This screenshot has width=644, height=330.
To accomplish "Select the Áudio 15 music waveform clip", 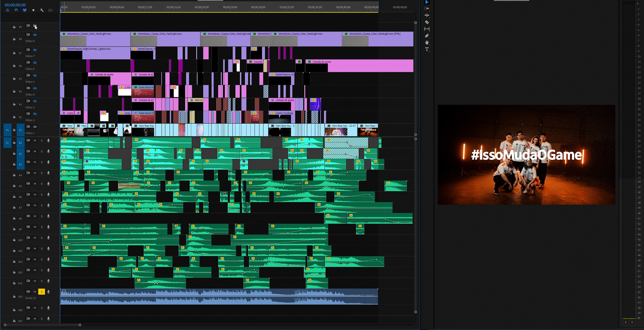I will 219,296.
